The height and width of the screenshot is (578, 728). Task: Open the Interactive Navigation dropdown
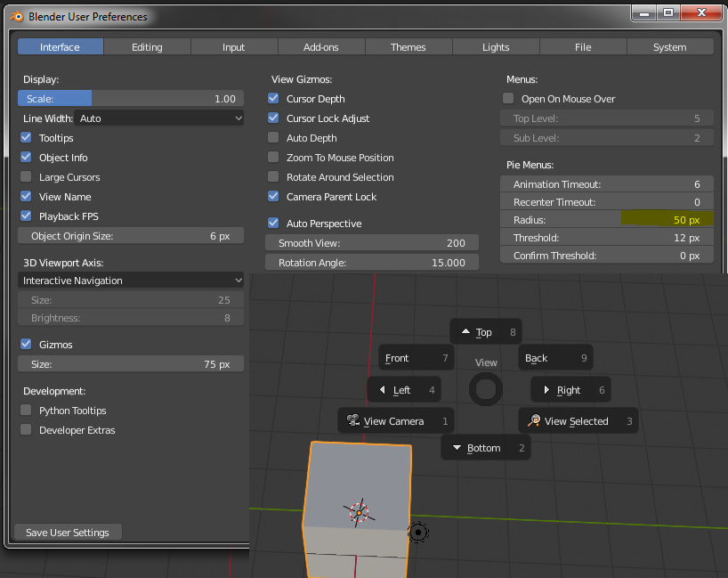pyautogui.click(x=130, y=280)
